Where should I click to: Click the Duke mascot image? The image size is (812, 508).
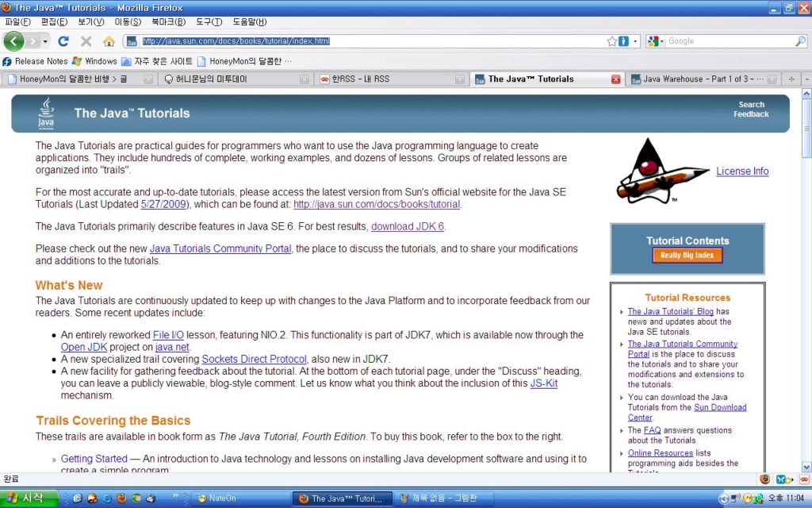pyautogui.click(x=662, y=171)
